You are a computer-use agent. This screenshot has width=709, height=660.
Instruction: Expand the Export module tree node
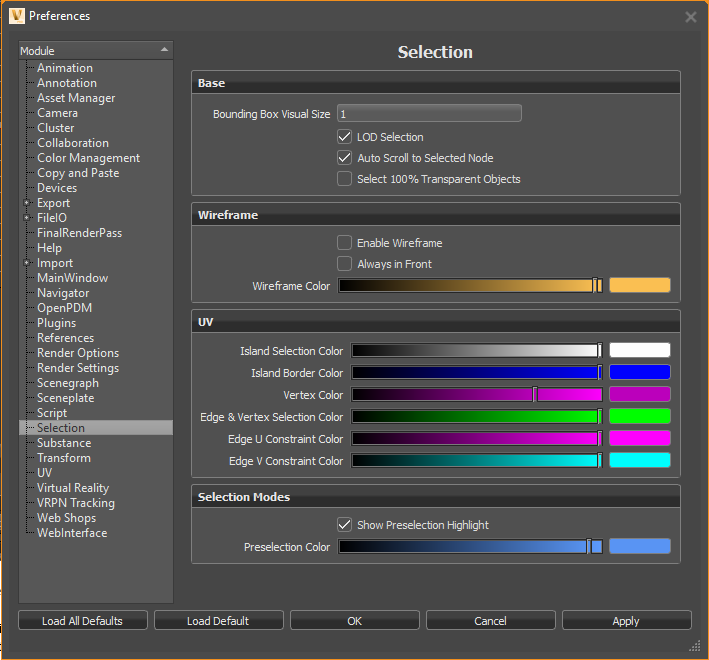26,203
